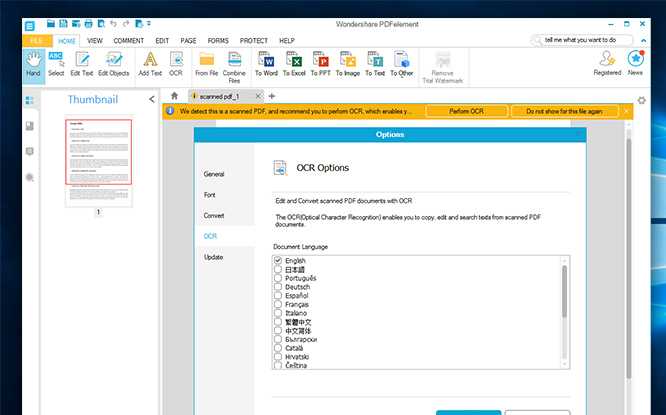Collapse the Thumbnail panel arrow
The height and width of the screenshot is (415, 666).
152,99
